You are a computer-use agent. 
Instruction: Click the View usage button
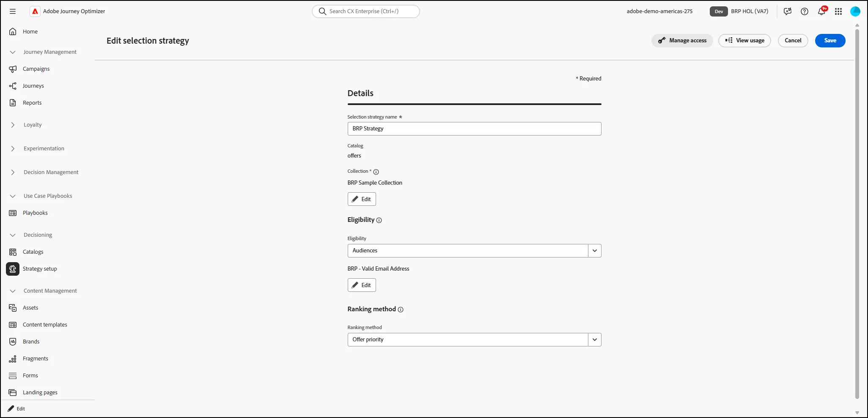[x=744, y=41]
